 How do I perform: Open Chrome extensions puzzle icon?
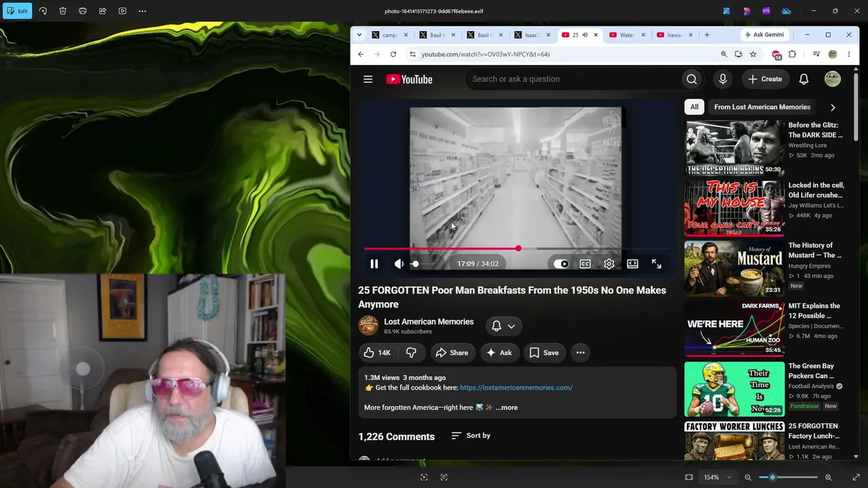tap(792, 54)
